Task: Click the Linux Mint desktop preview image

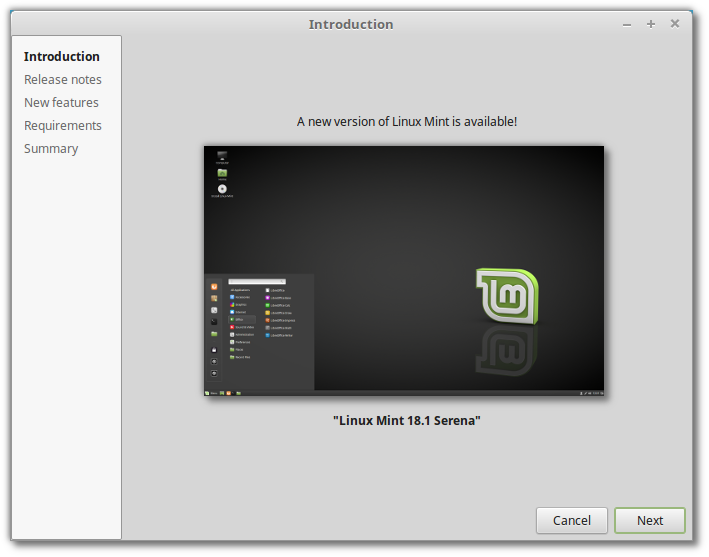Action: coord(404,271)
